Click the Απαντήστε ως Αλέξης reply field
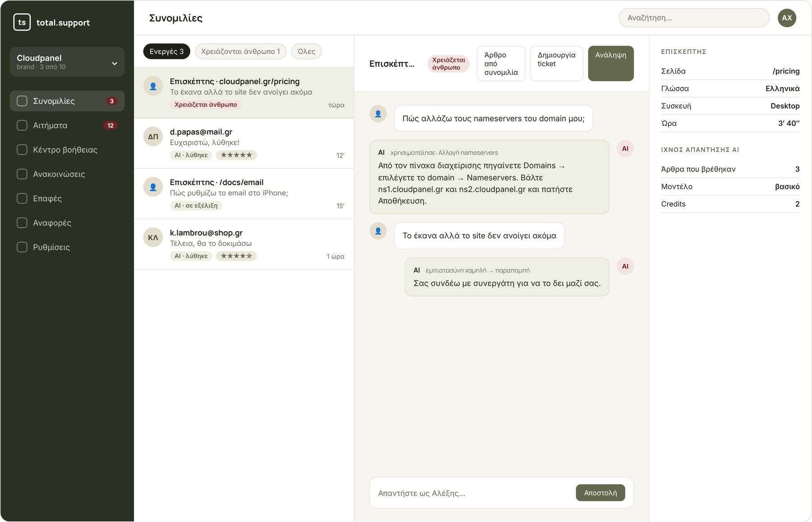 (473, 493)
